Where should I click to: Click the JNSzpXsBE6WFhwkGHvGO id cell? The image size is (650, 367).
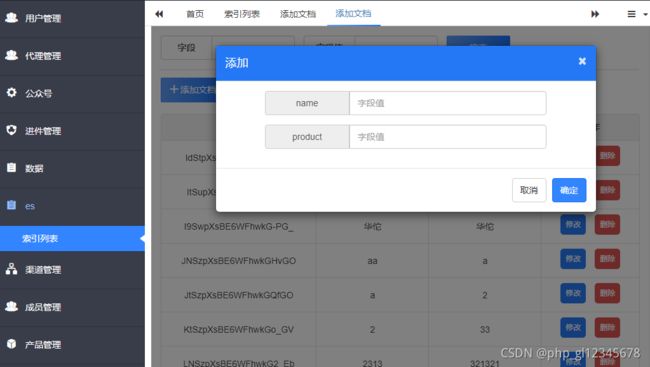(239, 261)
